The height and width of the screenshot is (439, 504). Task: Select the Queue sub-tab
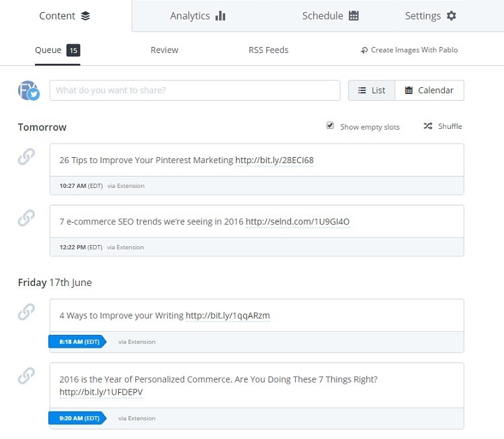click(x=58, y=50)
